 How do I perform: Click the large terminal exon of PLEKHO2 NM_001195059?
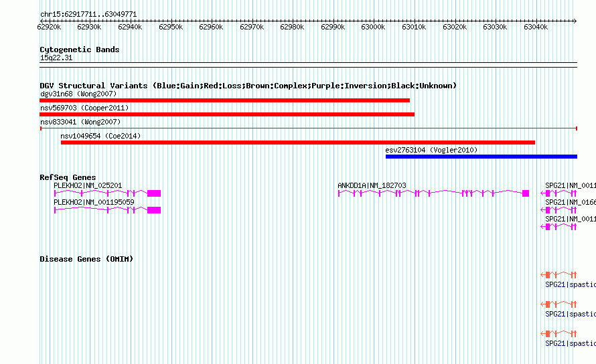click(154, 210)
